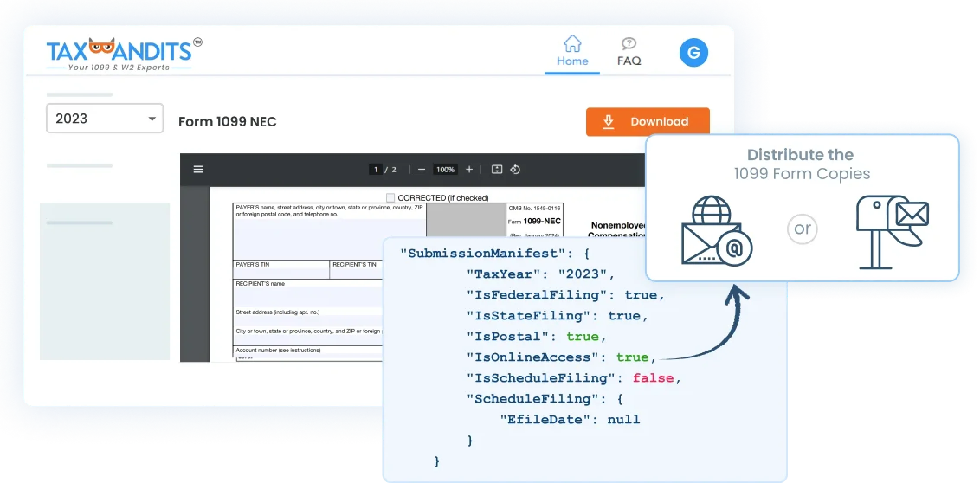
Task: Open the G user profile avatar
Action: (x=693, y=53)
